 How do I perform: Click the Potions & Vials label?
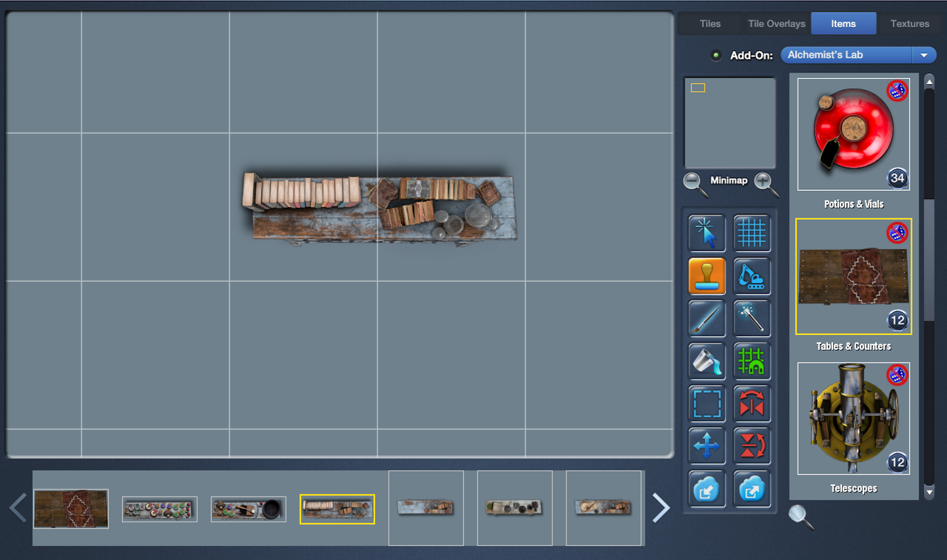point(854,204)
